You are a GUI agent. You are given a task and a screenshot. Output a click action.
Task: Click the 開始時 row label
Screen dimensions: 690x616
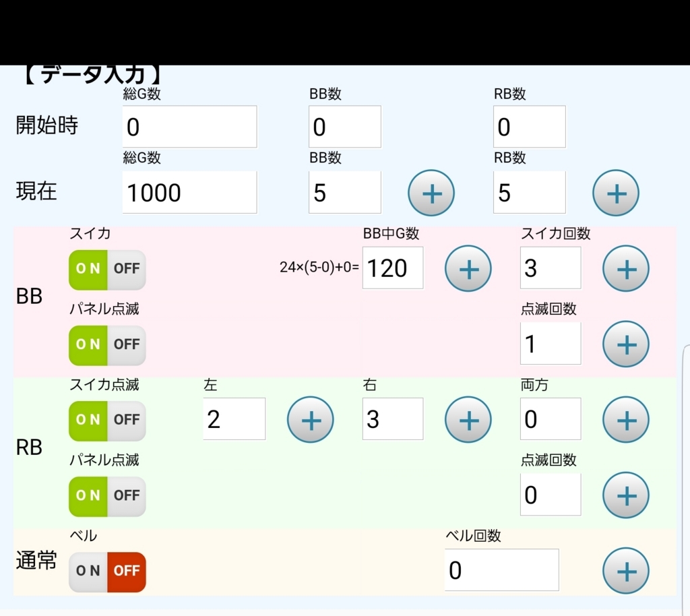47,125
